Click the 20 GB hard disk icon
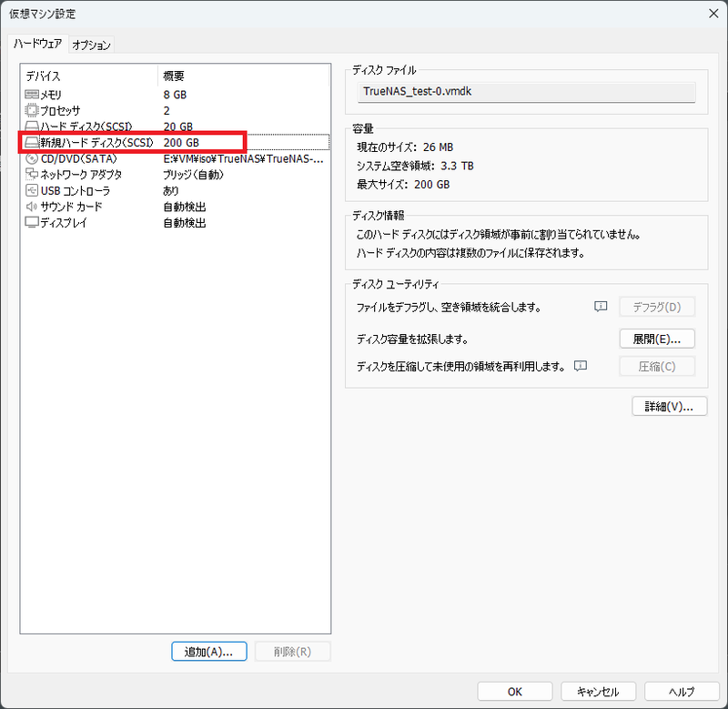 (32, 127)
